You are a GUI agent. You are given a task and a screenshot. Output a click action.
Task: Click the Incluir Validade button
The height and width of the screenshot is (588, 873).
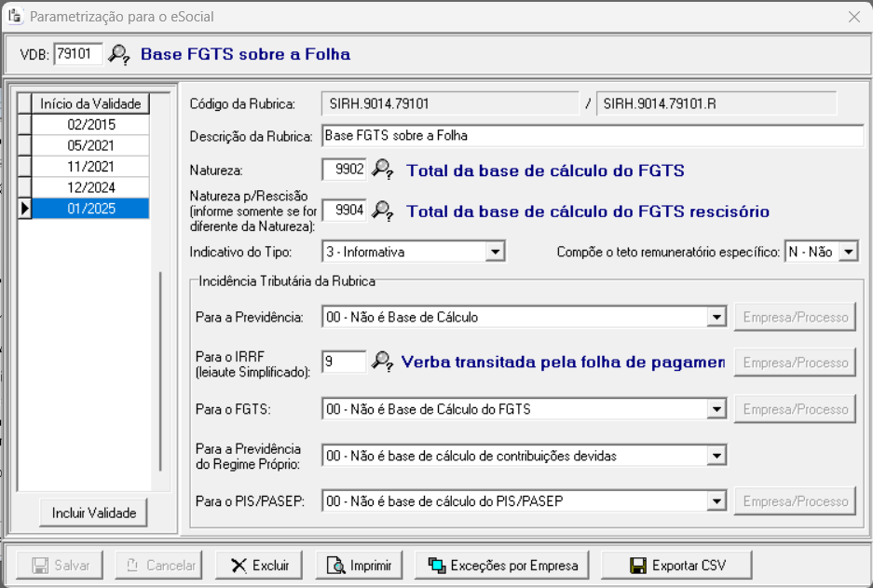(93, 513)
